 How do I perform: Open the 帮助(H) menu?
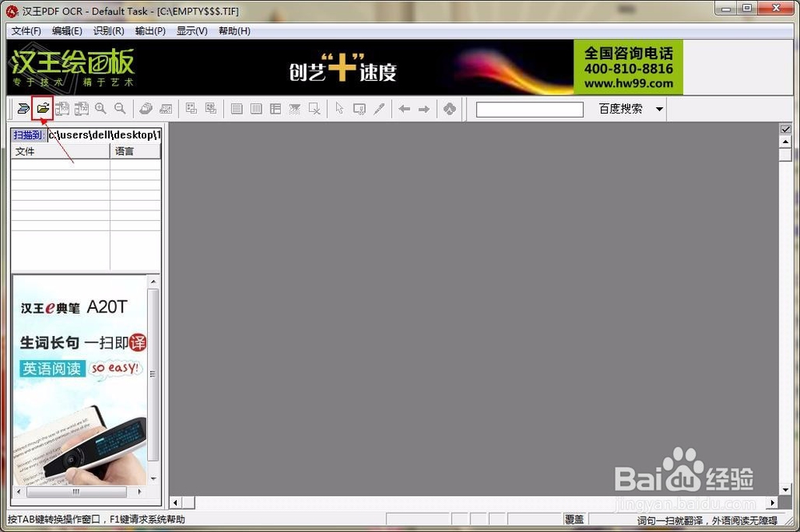pos(234,31)
